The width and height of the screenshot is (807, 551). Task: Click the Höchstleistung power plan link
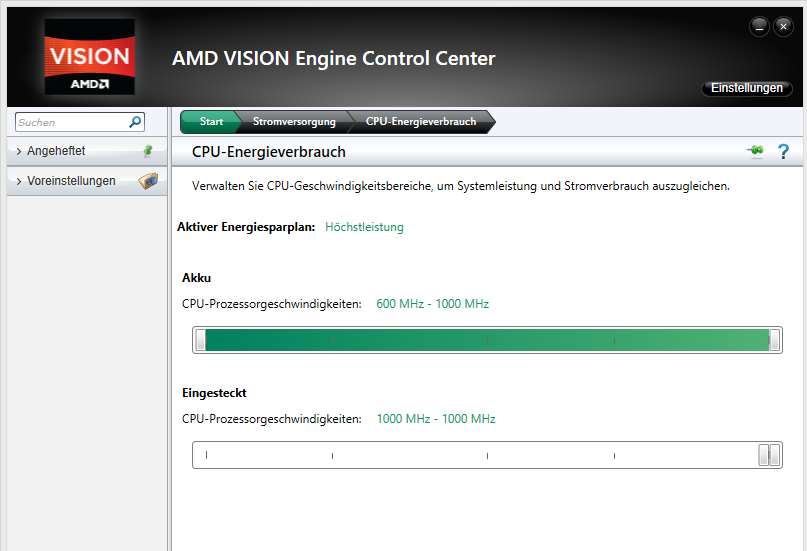click(364, 227)
